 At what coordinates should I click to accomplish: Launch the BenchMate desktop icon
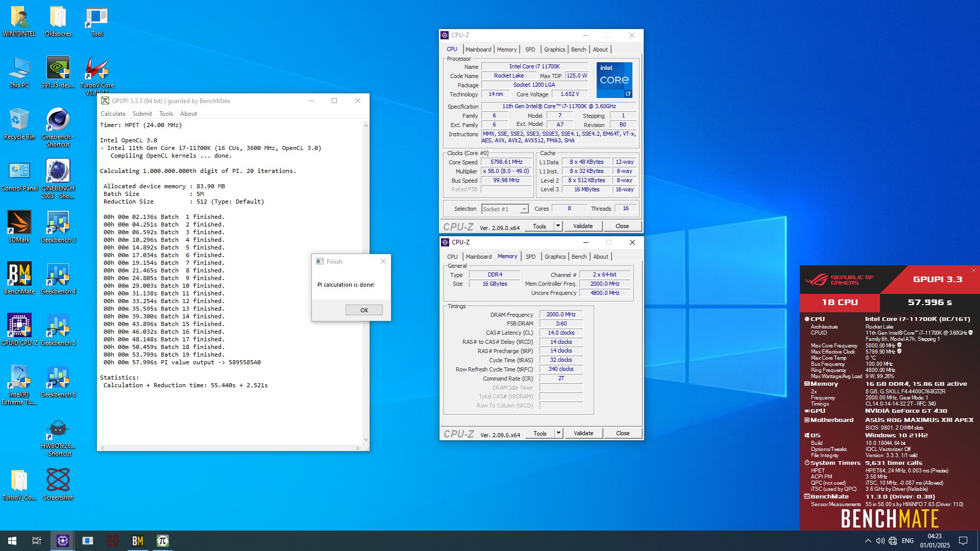click(x=19, y=279)
